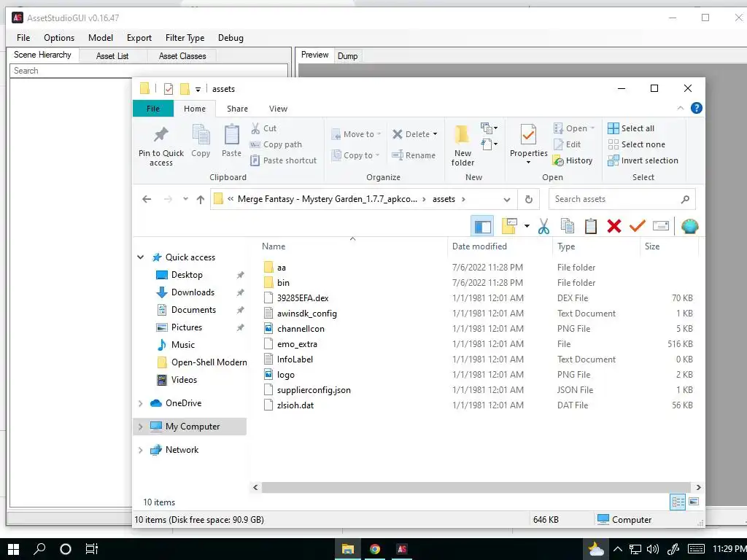Click the horizontal scrollbar of file list

click(x=477, y=487)
